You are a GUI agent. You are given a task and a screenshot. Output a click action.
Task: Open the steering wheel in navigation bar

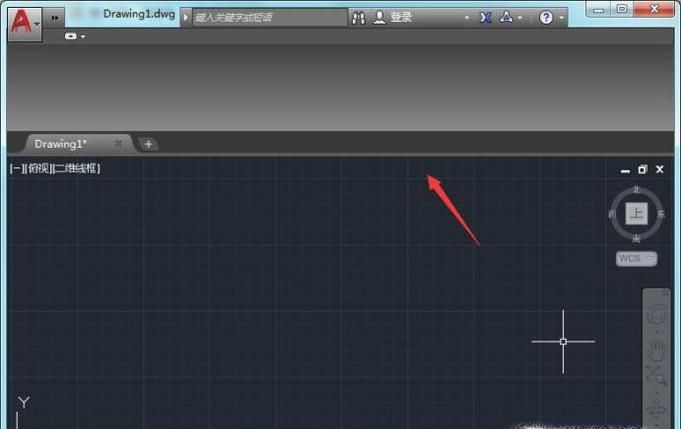coord(656,315)
